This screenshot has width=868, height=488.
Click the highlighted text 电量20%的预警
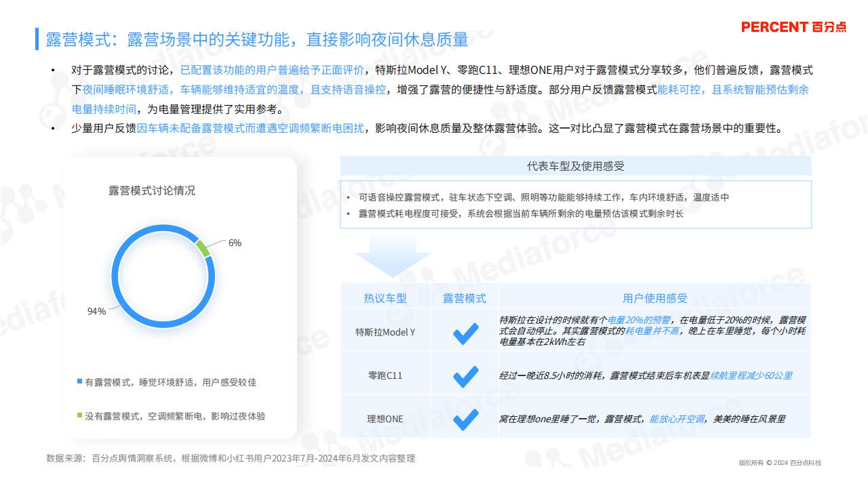point(639,320)
